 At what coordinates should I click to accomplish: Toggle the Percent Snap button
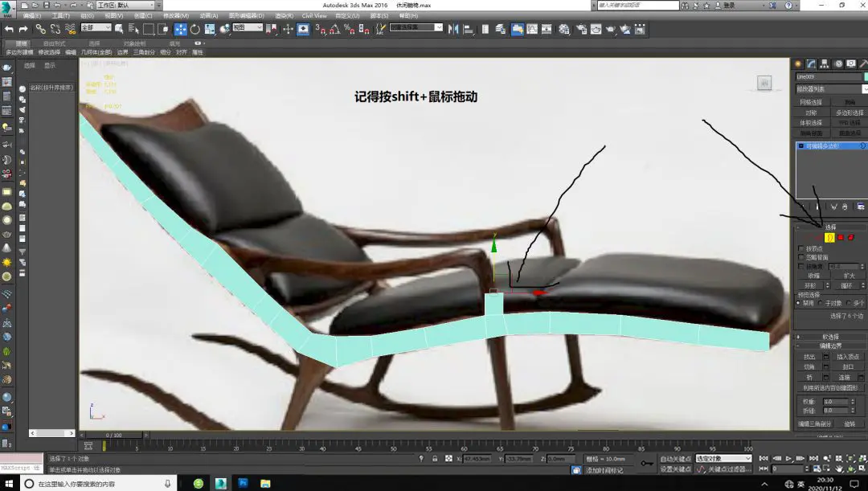tap(350, 30)
